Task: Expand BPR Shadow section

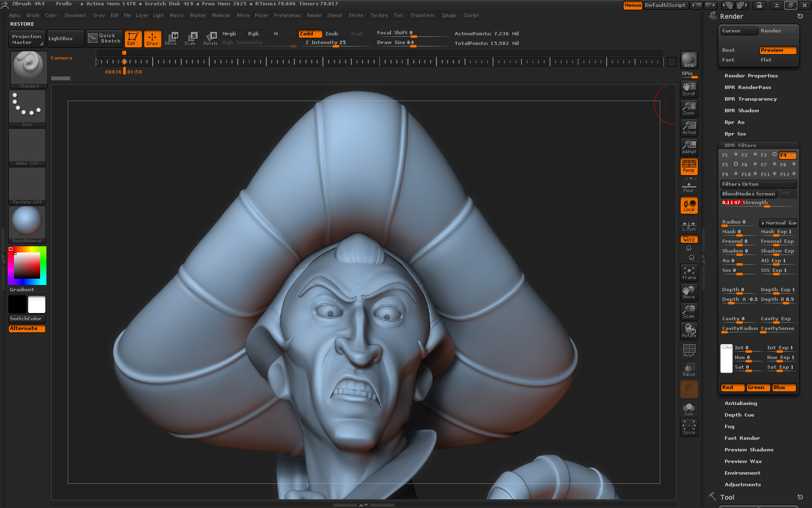Action: point(741,111)
